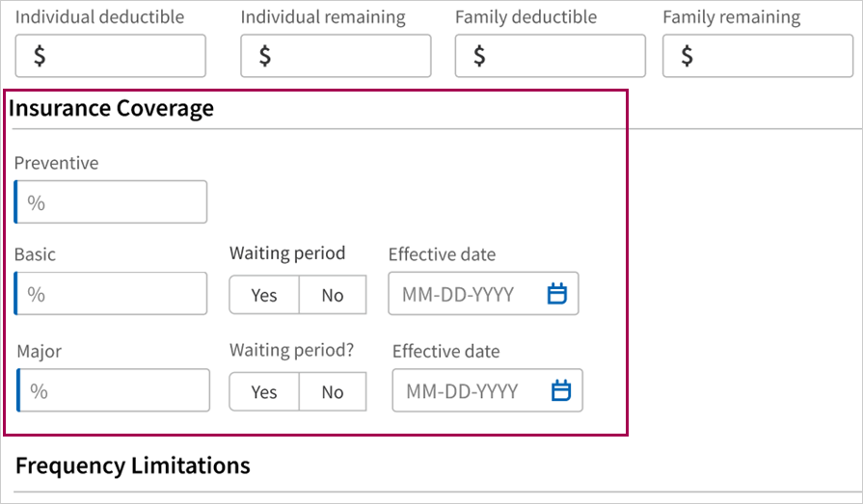The width and height of the screenshot is (863, 504).
Task: Select Yes for Basic waiting period
Action: point(264,295)
